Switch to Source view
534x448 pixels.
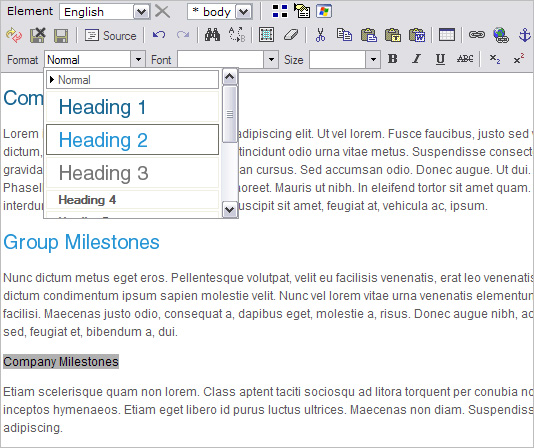point(110,35)
